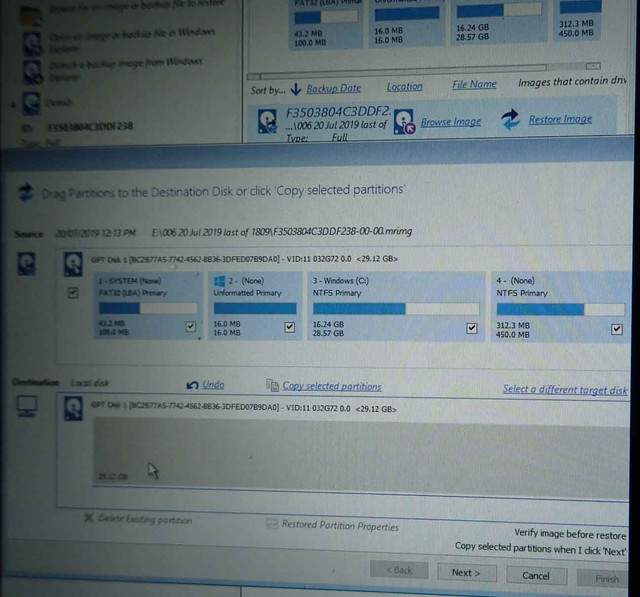
Task: Click the Next > button
Action: point(467,573)
